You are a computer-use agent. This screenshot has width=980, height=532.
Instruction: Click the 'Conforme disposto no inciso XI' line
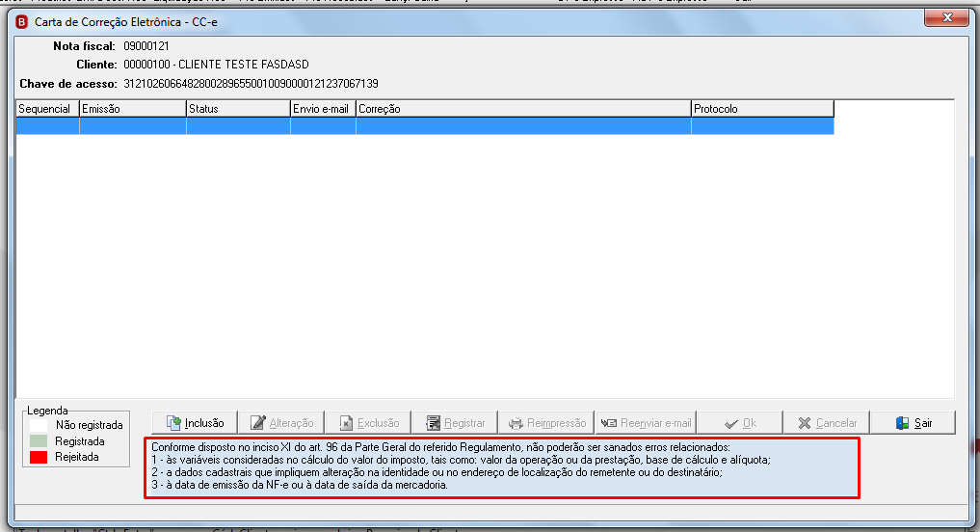440,447
